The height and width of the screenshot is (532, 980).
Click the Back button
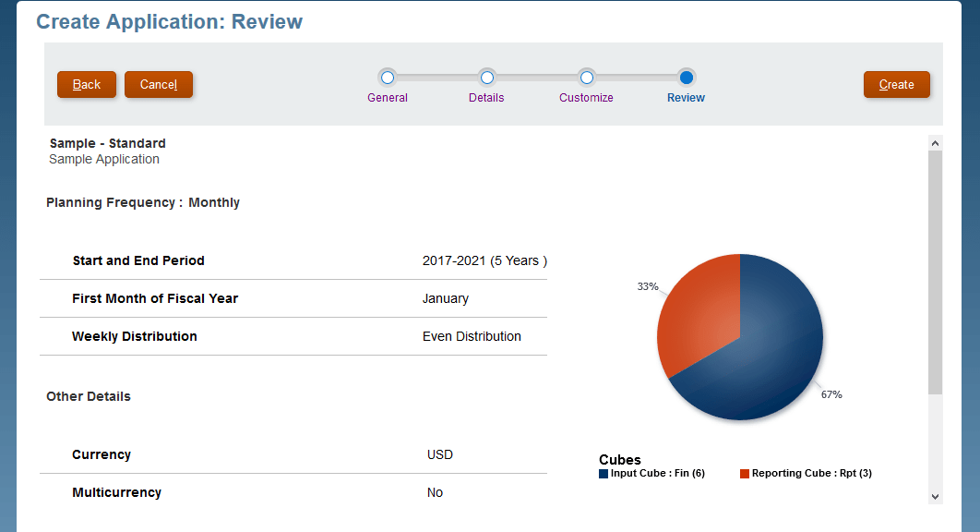(86, 84)
